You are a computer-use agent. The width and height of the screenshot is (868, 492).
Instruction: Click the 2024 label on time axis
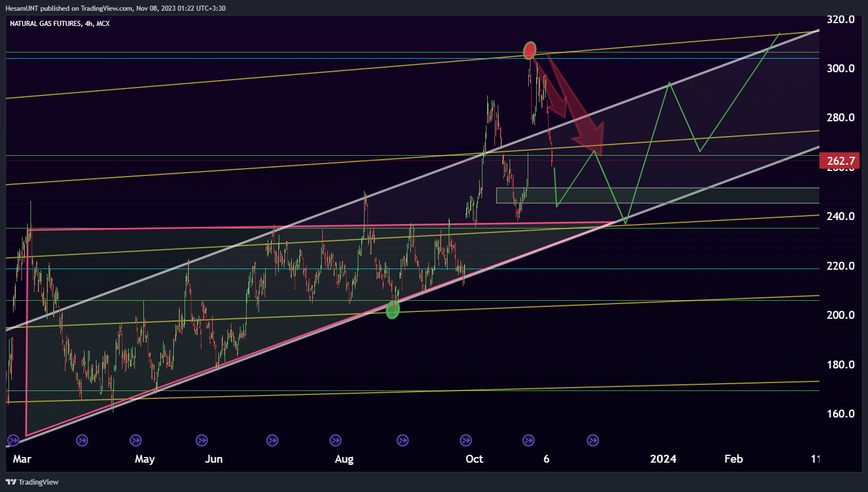pos(663,459)
